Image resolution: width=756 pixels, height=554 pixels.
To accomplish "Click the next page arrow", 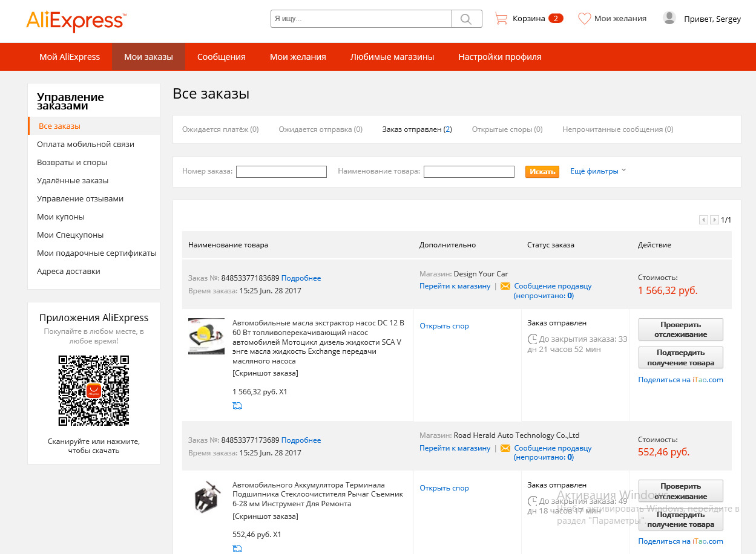I will [x=714, y=220].
